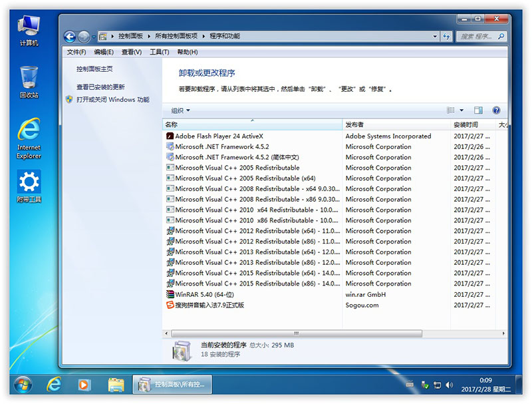Screen dimensions: 532x404
Task: Sort by the 发布者 column header
Action: [396, 124]
